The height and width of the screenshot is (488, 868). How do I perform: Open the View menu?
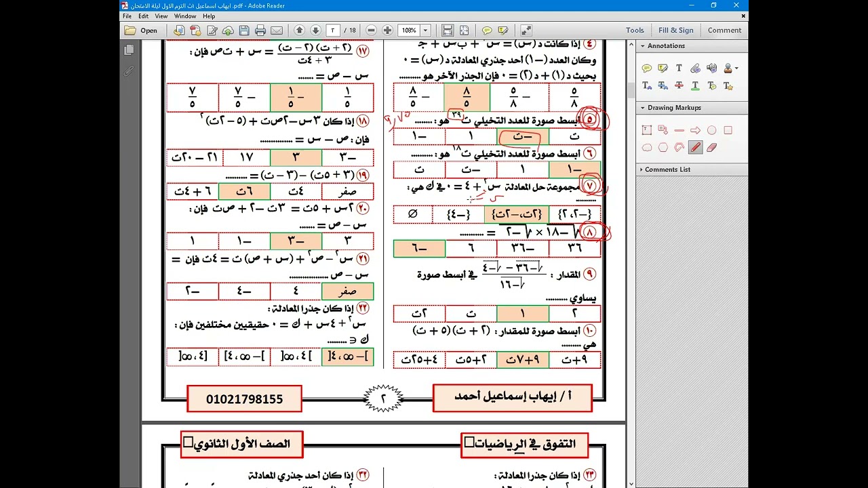pyautogui.click(x=161, y=16)
